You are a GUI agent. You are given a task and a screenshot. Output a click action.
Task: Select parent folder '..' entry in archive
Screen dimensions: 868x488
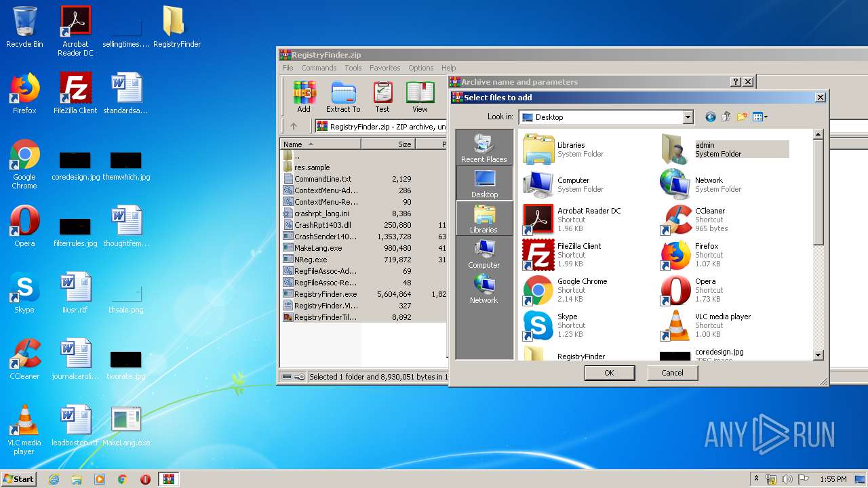tap(292, 156)
